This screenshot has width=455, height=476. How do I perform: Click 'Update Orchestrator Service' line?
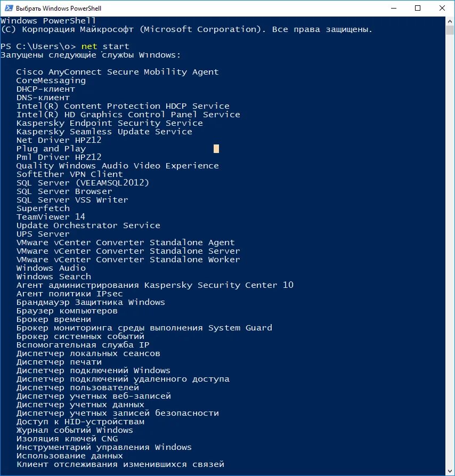coord(88,225)
